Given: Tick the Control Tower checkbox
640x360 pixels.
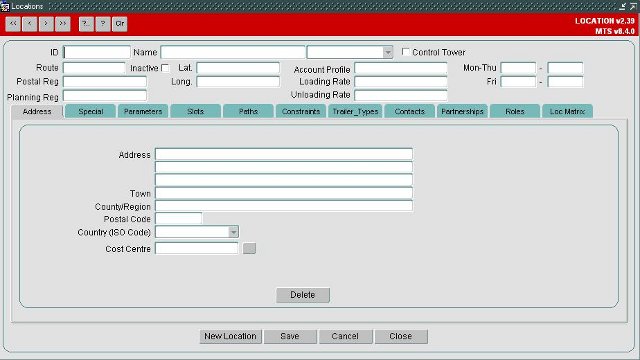Looking at the screenshot, I should 405,52.
